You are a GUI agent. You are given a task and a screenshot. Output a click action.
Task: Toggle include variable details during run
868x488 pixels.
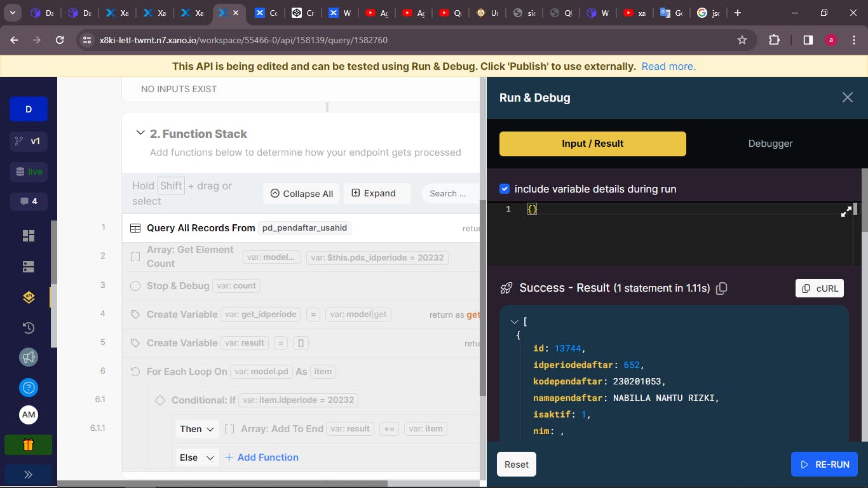coord(505,189)
